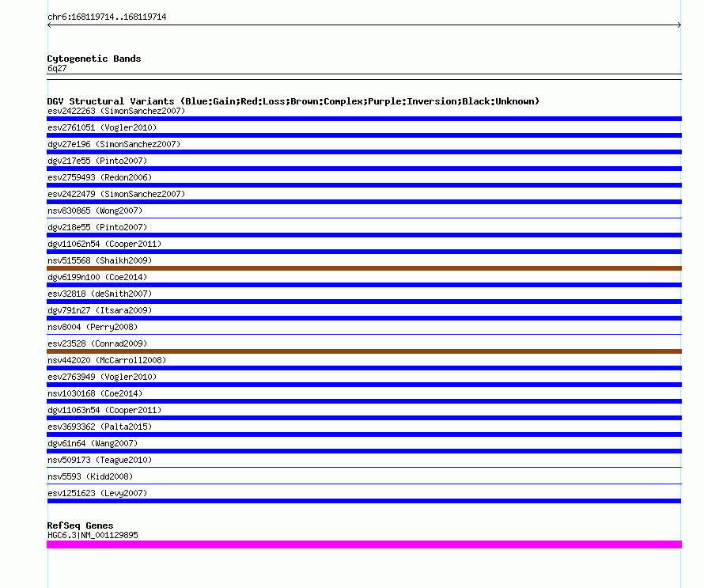Open esv3693362 (Palta2015) label
704x588 pixels.
(x=100, y=427)
